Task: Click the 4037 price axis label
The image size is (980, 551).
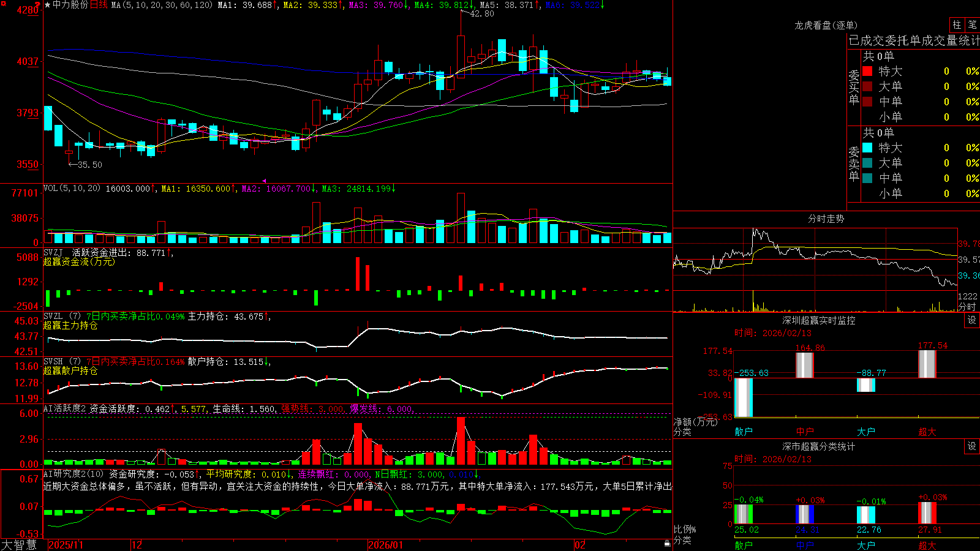Action: pos(28,62)
